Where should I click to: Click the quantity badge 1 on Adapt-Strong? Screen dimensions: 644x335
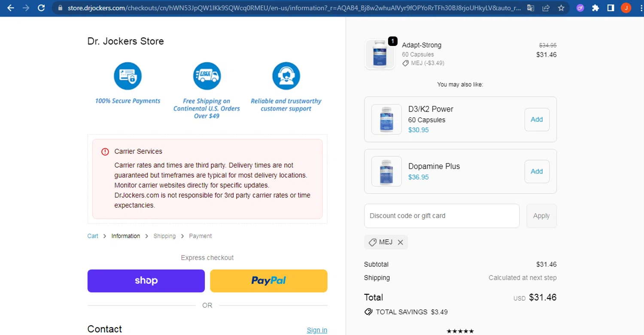pyautogui.click(x=392, y=41)
